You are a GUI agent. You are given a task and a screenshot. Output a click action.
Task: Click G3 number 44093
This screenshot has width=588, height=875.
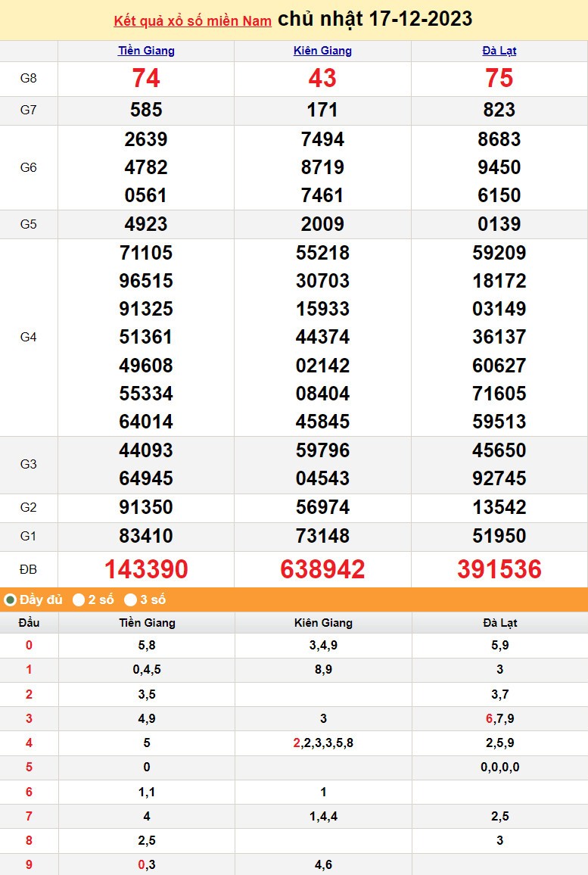[146, 450]
